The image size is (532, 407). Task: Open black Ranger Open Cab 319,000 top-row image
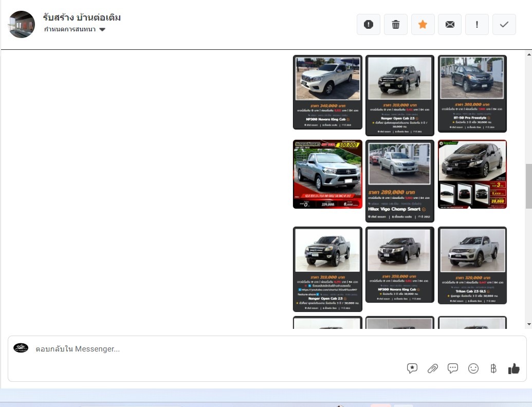point(400,95)
